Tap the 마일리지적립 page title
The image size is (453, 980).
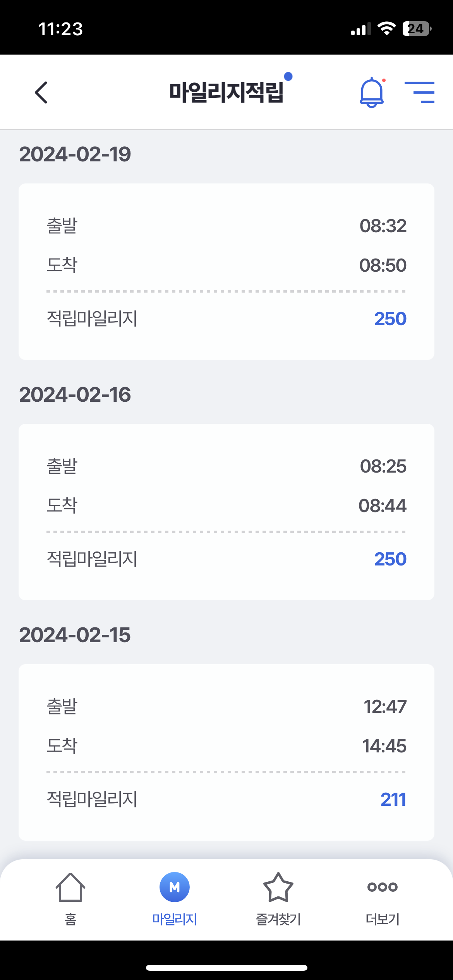(x=226, y=93)
